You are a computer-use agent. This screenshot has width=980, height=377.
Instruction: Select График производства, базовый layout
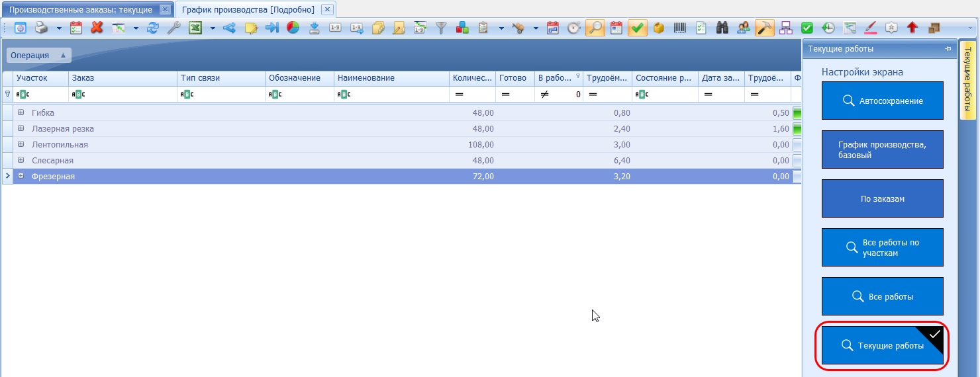[882, 149]
